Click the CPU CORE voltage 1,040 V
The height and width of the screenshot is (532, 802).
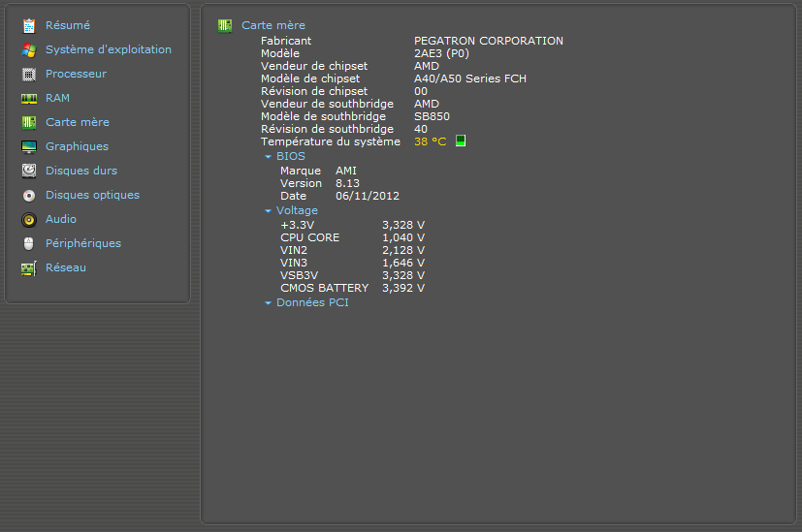point(403,237)
